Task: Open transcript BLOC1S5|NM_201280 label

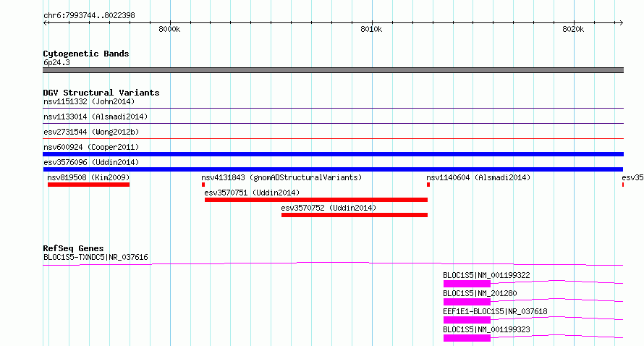Action: click(480, 293)
